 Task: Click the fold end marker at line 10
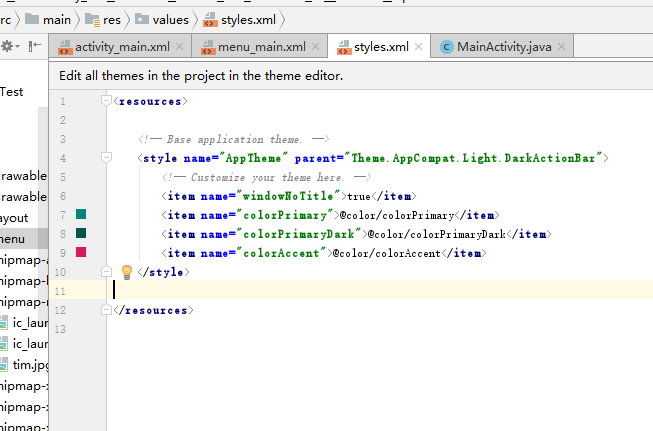(x=106, y=272)
